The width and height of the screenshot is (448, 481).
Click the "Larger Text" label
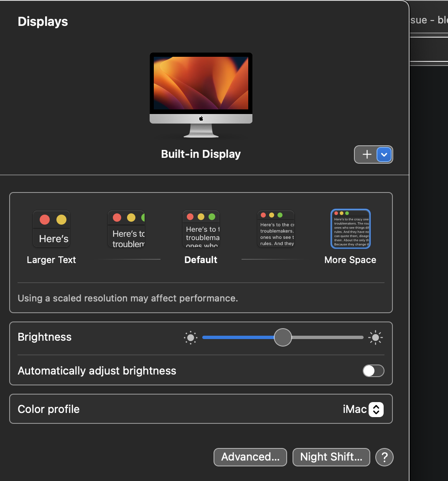pos(51,260)
